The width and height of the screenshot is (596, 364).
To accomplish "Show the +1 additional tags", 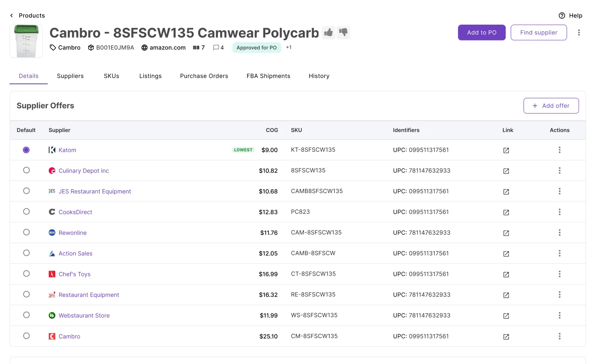I will click(289, 47).
